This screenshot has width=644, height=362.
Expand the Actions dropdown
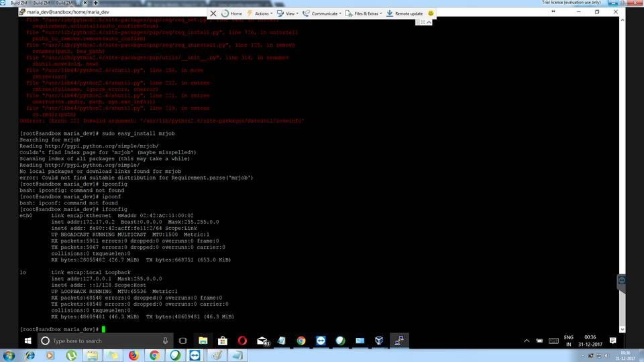(260, 13)
